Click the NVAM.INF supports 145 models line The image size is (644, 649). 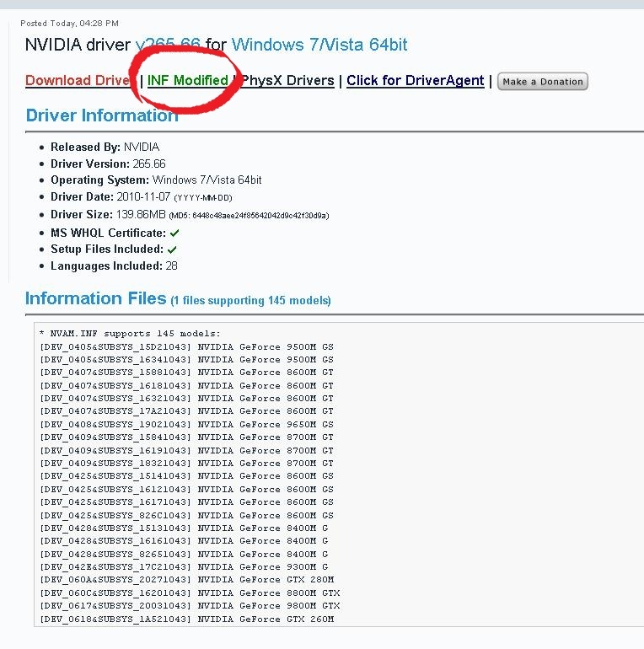(130, 334)
